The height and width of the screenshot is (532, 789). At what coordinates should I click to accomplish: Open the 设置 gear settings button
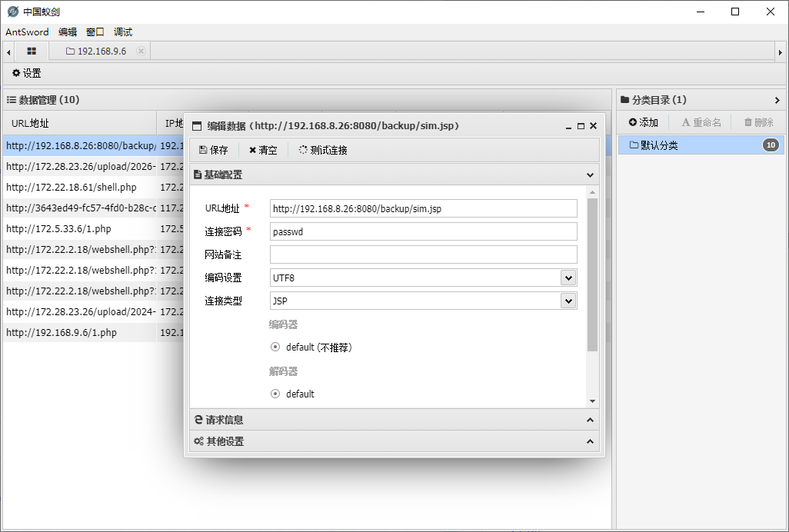coord(26,73)
